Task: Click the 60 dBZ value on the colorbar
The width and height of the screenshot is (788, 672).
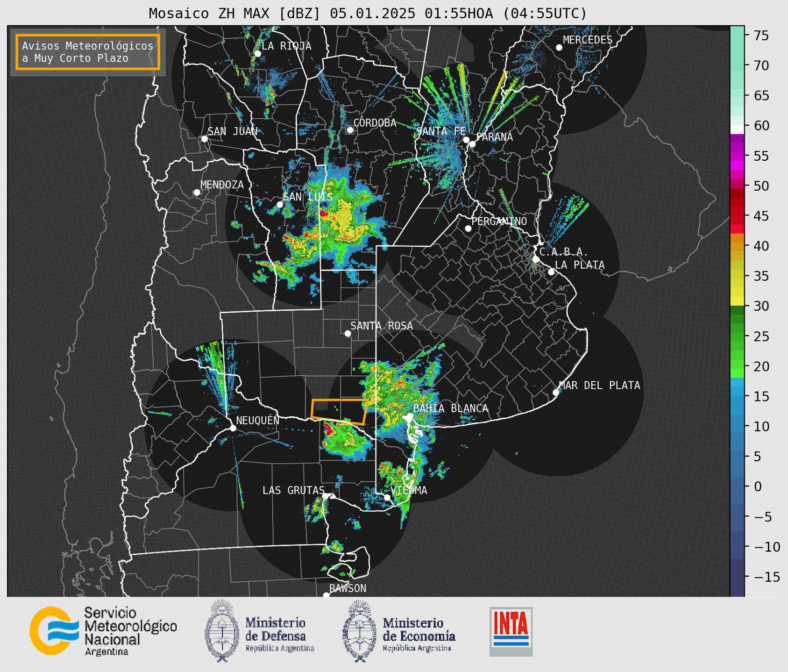Action: coord(761,126)
